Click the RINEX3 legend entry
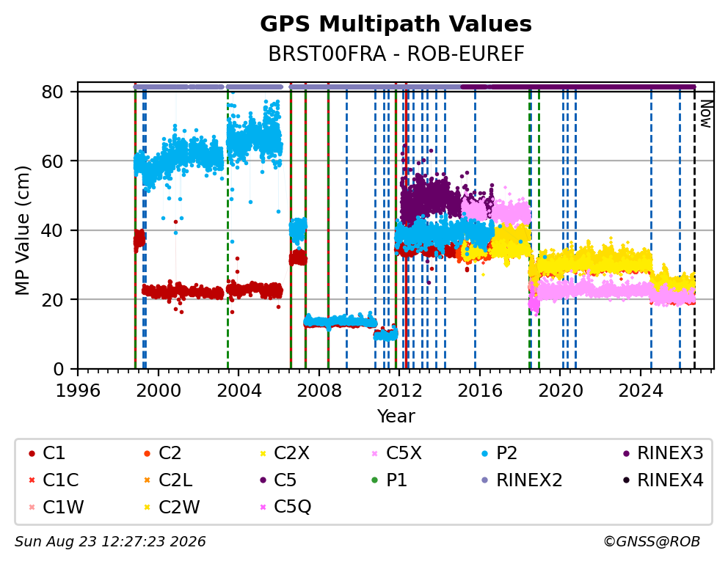This screenshot has height=564, width=728. coord(663,453)
